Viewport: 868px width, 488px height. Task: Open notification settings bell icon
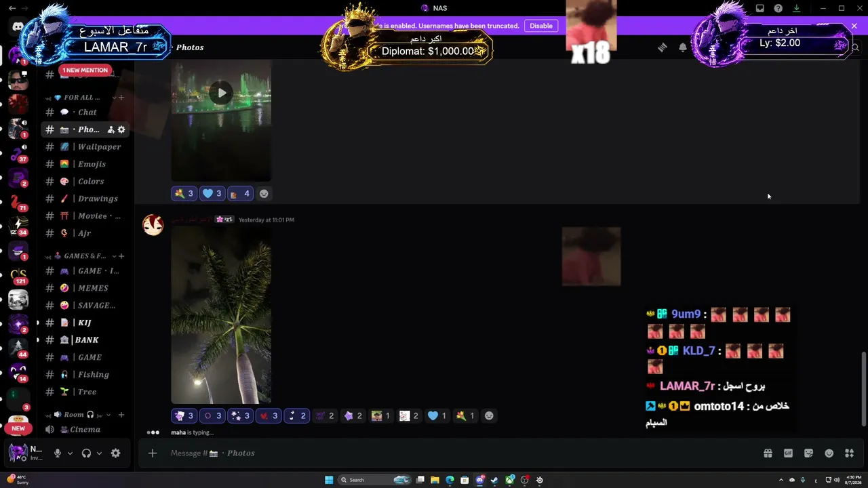click(683, 47)
